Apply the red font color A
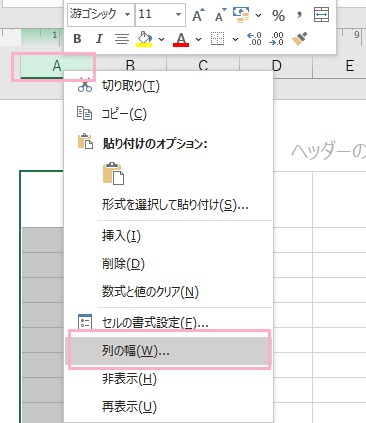The width and height of the screenshot is (366, 423). (181, 39)
